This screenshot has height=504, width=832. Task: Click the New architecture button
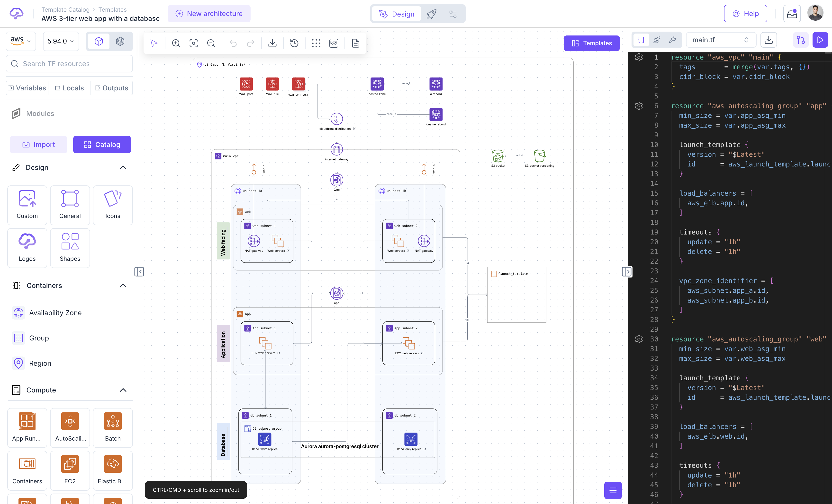(209, 14)
